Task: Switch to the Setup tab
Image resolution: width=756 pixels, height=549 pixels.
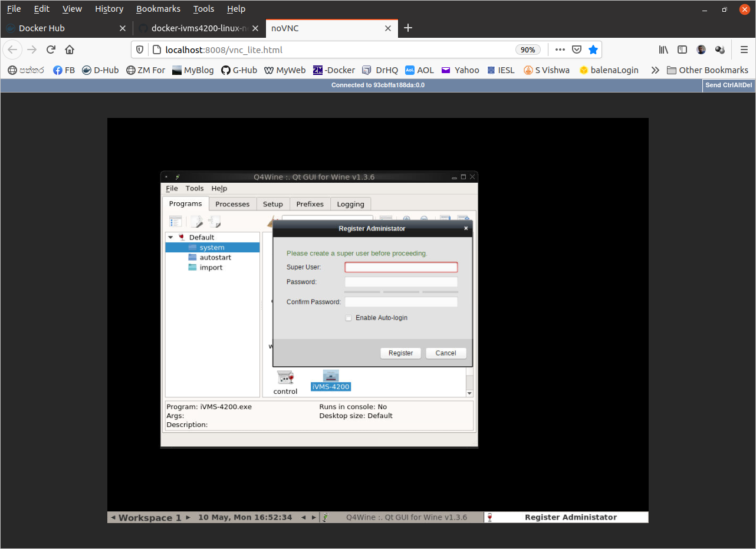Action: click(273, 204)
